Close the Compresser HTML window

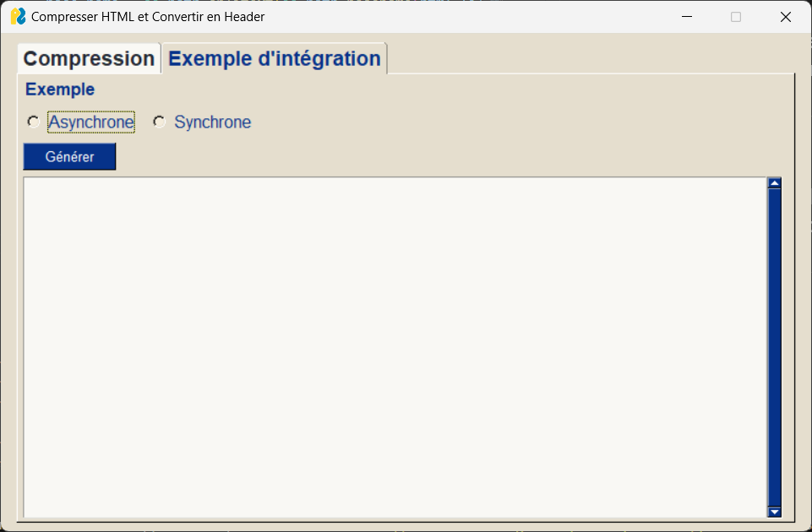tap(785, 17)
